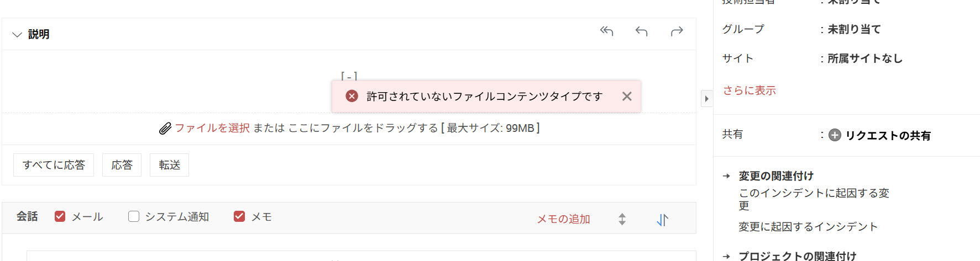Screen dimensions: 980x261
Task: Dismiss the file content type error
Action: click(x=626, y=97)
